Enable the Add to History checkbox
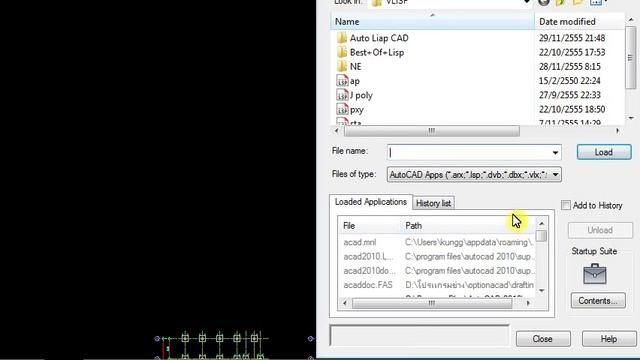The image size is (640, 360). coord(566,205)
